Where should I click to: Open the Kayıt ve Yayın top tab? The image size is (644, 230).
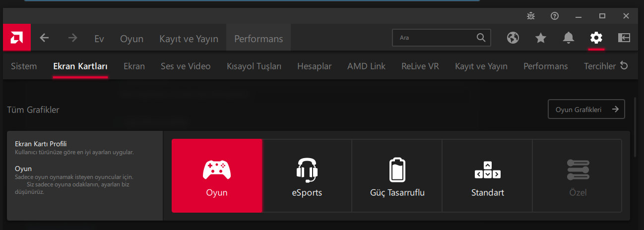(189, 39)
